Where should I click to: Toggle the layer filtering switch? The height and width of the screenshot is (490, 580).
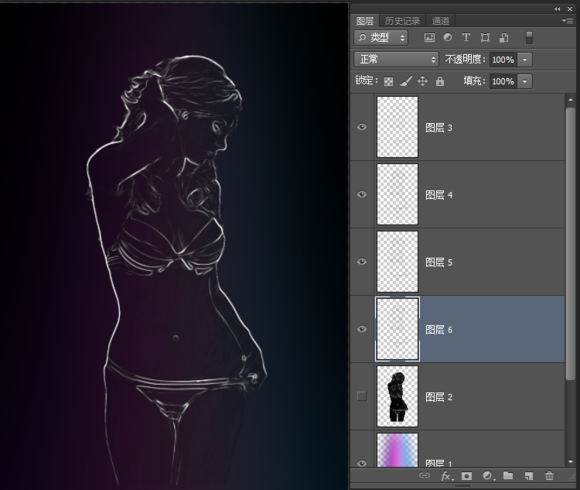pyautogui.click(x=529, y=38)
